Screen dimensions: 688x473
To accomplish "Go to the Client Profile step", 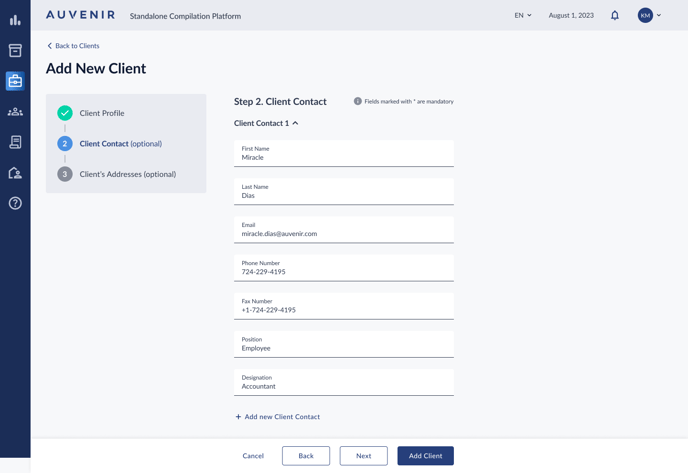I will point(102,113).
